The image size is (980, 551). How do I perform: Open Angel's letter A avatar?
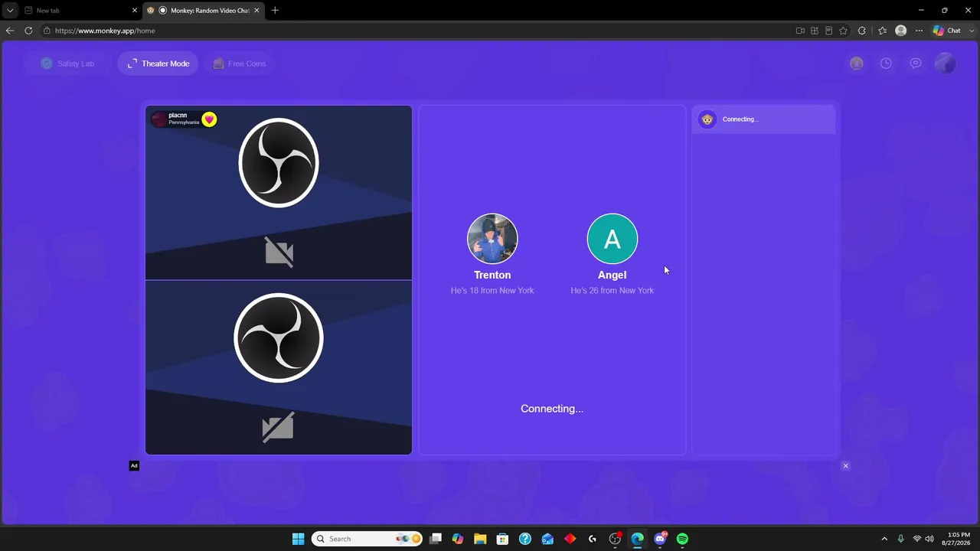coord(612,239)
